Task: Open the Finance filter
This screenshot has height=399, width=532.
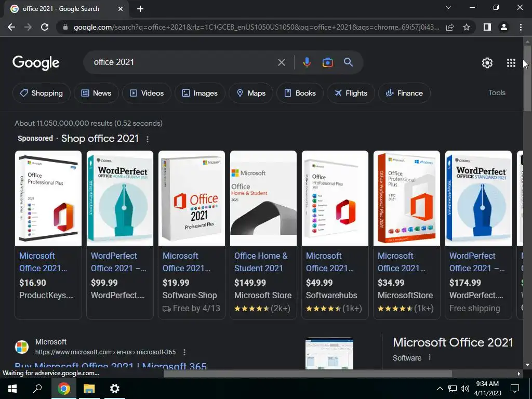Action: [404, 93]
